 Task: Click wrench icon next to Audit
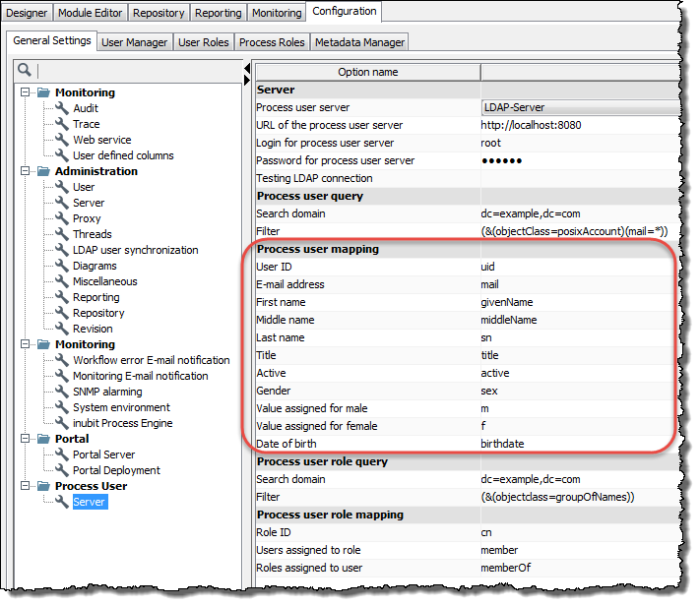62,108
